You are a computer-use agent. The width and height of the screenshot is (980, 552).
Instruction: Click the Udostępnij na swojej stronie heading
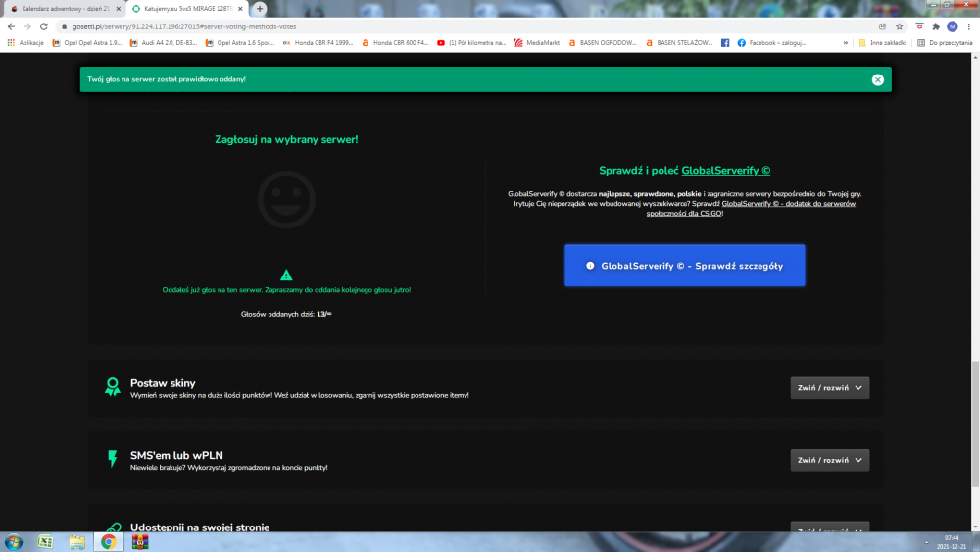pyautogui.click(x=200, y=527)
